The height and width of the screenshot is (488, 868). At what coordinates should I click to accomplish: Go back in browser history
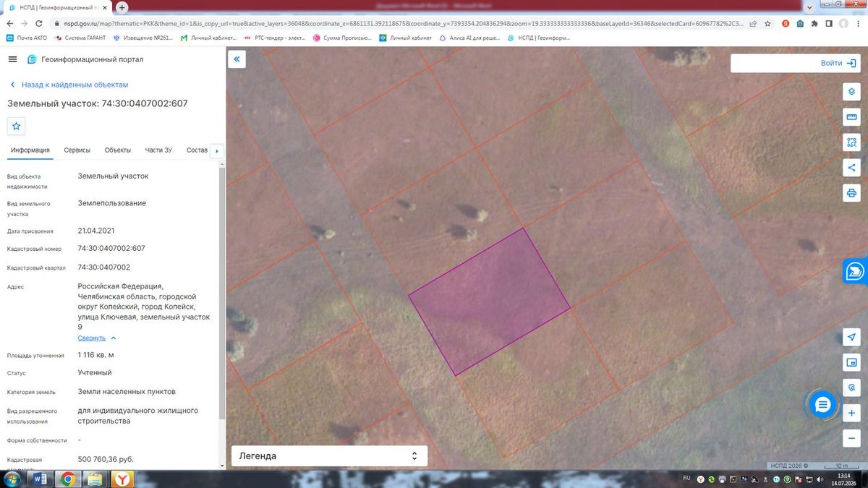(10, 23)
